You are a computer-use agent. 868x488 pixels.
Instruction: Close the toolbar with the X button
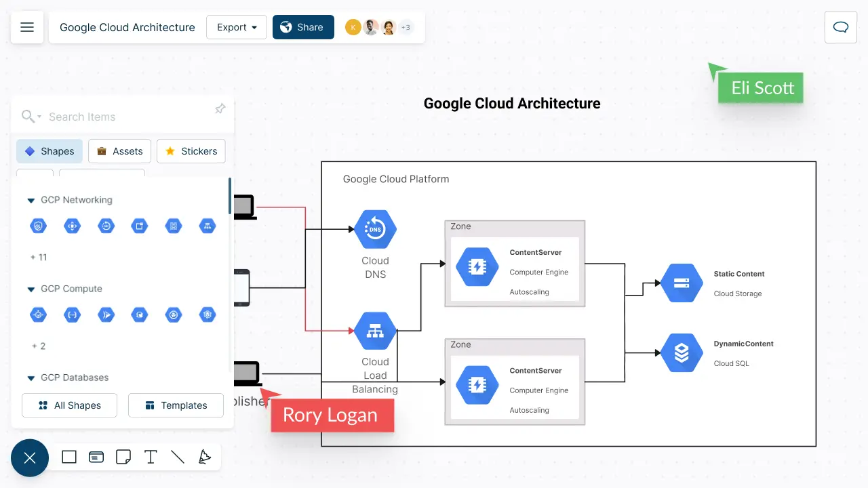[30, 458]
